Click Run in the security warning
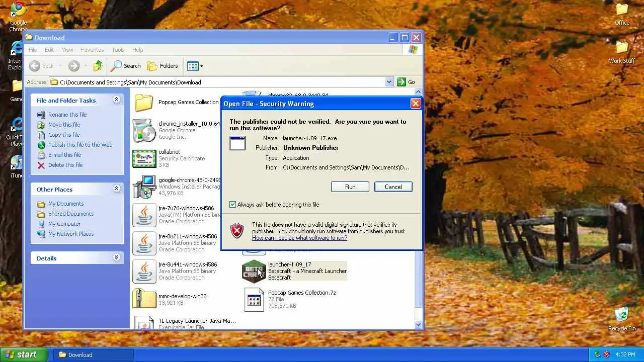This screenshot has width=644, height=362. point(350,187)
